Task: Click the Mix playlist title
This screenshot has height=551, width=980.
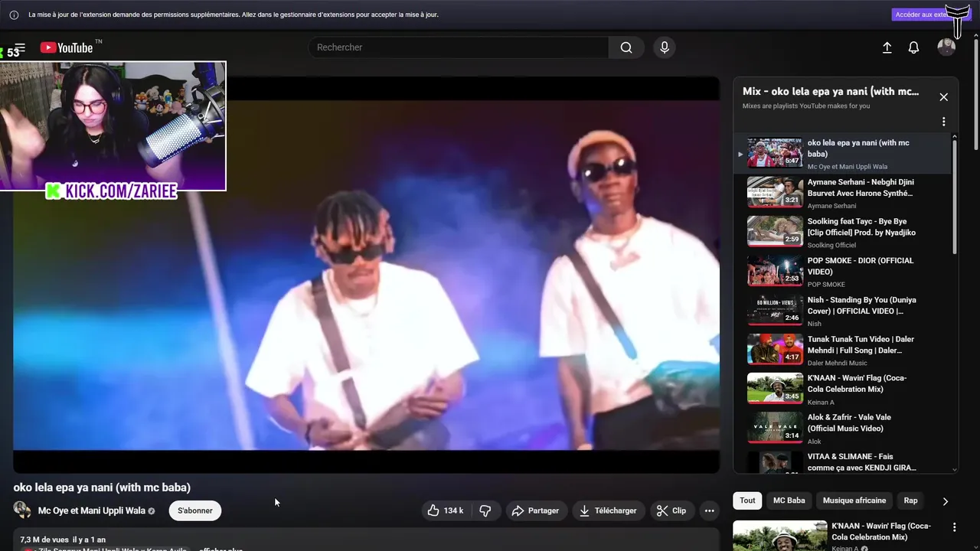Action: [x=831, y=91]
